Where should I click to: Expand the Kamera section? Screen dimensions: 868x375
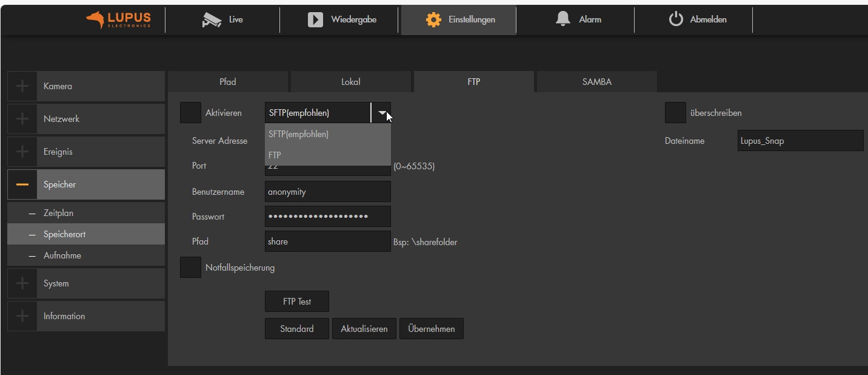pyautogui.click(x=22, y=86)
